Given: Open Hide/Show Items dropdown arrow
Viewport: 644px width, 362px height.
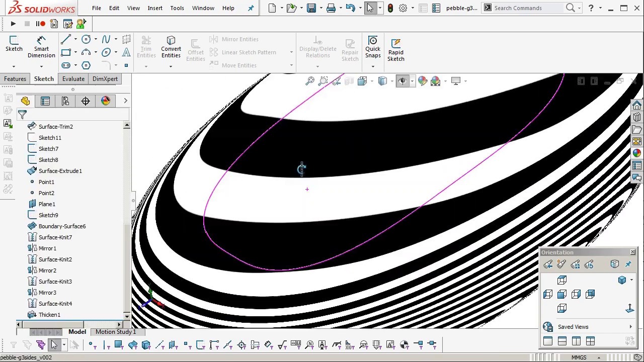Looking at the screenshot, I should pyautogui.click(x=412, y=81).
